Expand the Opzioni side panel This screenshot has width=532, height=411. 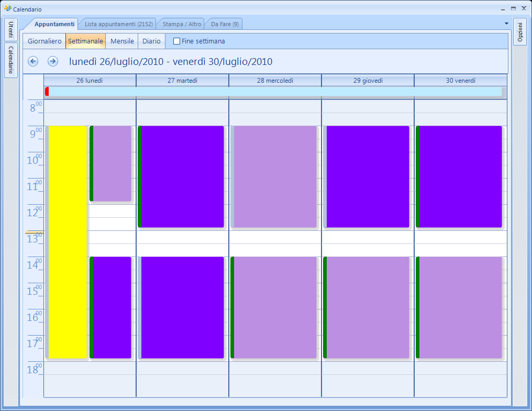520,32
